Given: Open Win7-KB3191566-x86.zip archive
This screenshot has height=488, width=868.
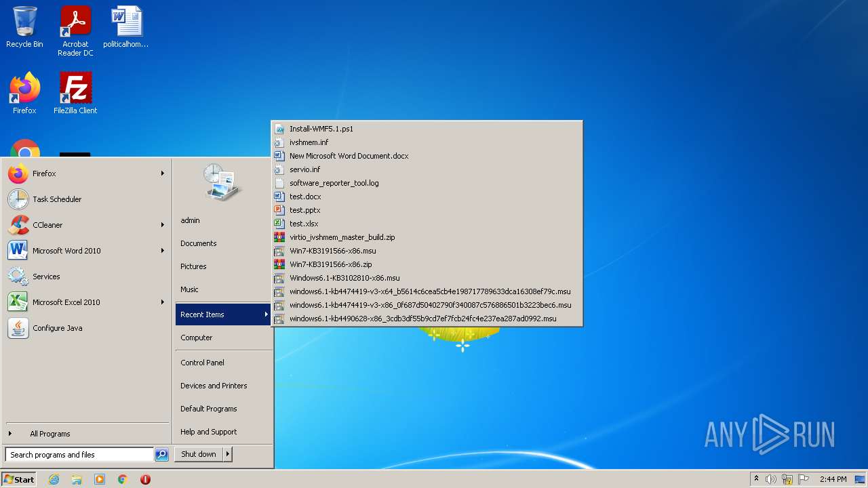Looking at the screenshot, I should (427, 264).
